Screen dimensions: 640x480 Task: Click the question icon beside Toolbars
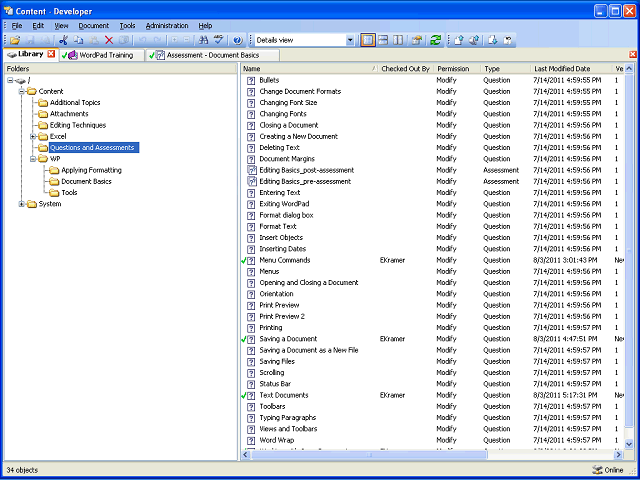pos(251,407)
